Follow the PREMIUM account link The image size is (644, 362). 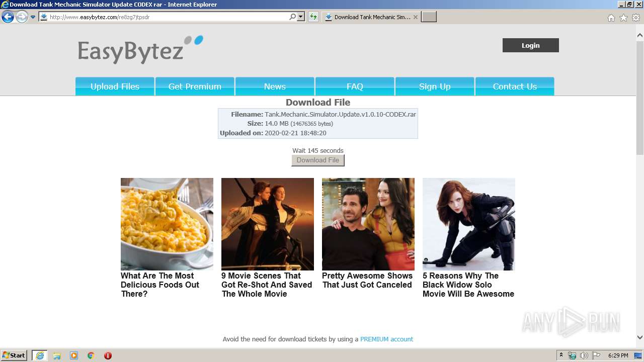coord(386,339)
